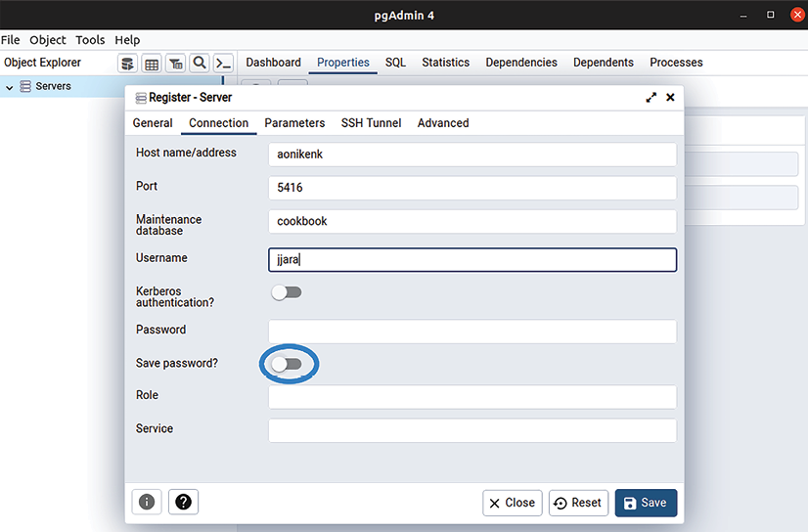This screenshot has height=532, width=808.
Task: Open the Tools menu
Action: (x=90, y=40)
